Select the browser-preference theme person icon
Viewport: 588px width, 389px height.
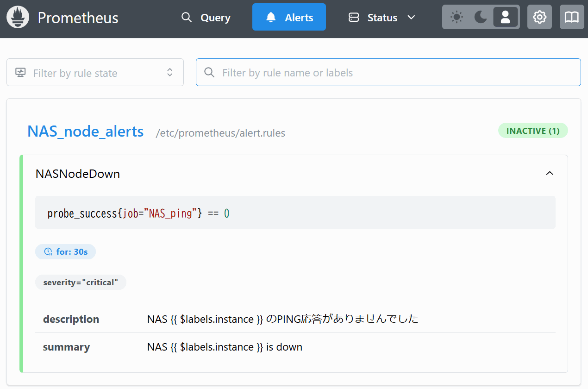point(505,18)
